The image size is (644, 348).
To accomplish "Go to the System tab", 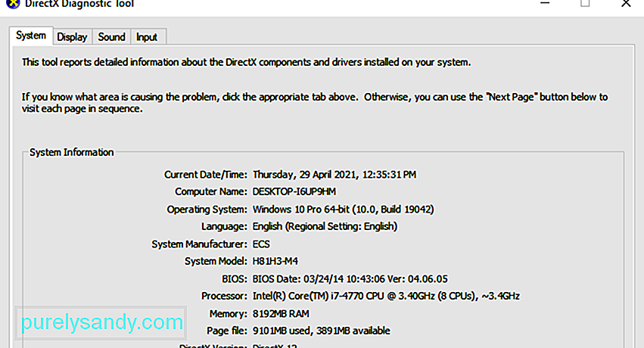I will 31,36.
